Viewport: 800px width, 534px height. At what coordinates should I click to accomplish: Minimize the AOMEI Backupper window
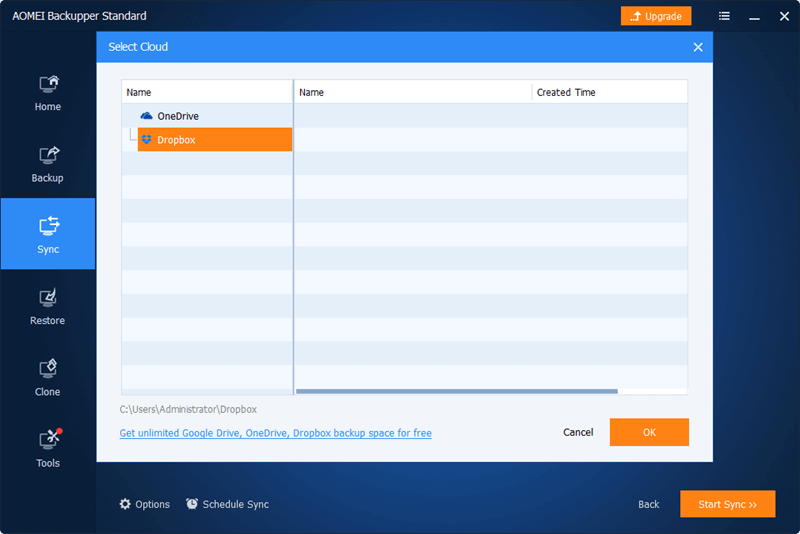[755, 17]
